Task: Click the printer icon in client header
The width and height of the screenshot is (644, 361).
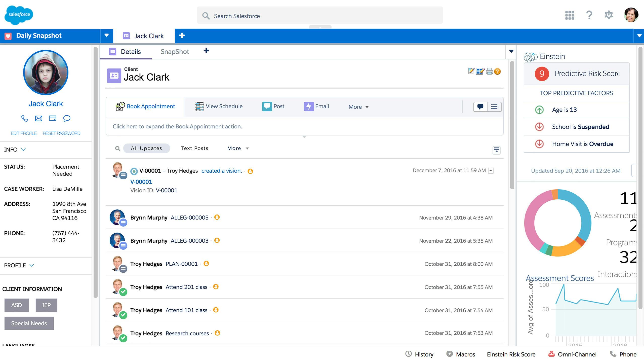Action: coord(489,71)
